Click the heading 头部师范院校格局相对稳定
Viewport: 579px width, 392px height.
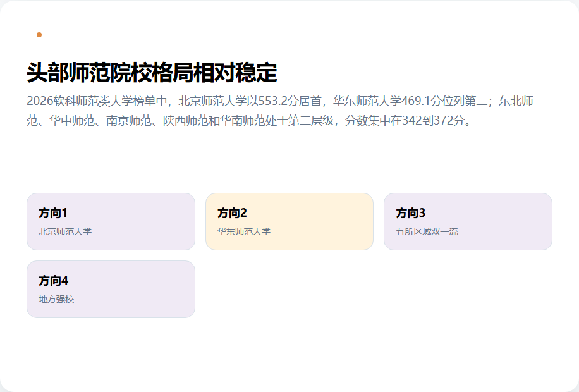coord(152,73)
